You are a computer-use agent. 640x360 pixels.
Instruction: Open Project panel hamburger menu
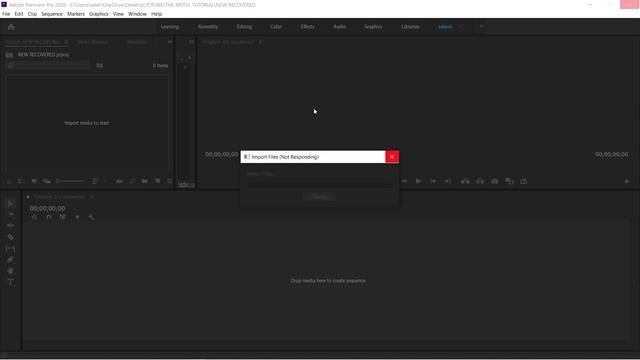coord(67,42)
